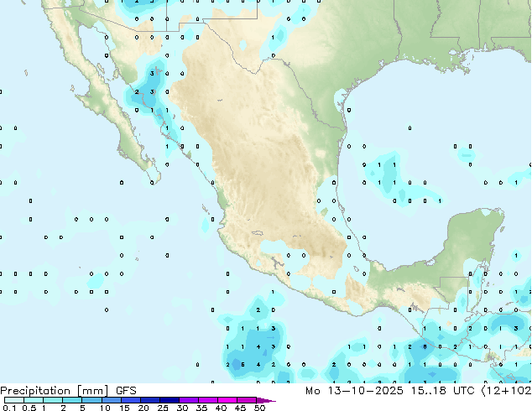
Task: Select the 30–35 mm purple legend swatch
Action: (x=188, y=400)
